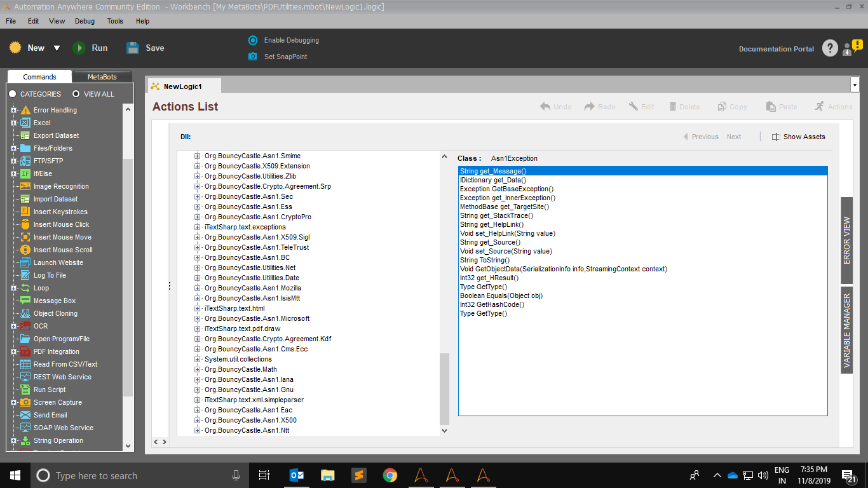Click the Run play icon

click(x=79, y=48)
